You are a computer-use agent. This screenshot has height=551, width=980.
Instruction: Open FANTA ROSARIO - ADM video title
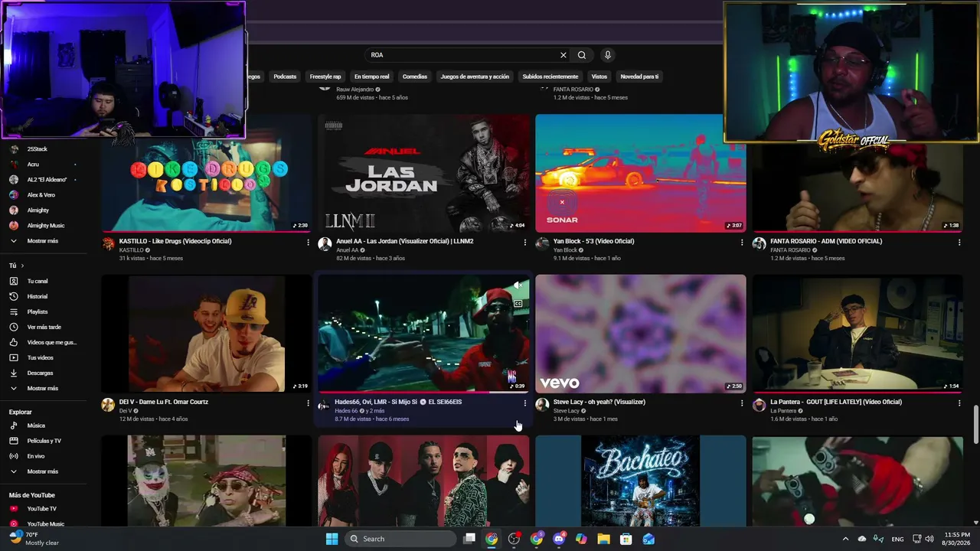[x=826, y=241]
